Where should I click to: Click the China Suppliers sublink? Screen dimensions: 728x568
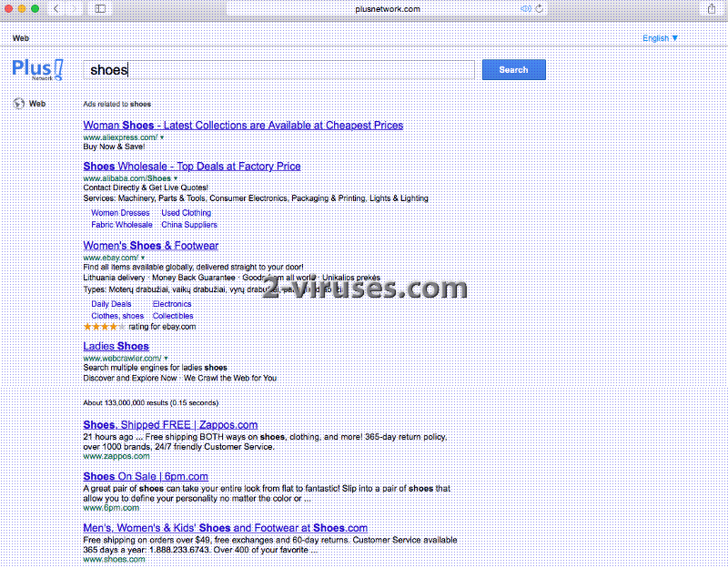(188, 225)
